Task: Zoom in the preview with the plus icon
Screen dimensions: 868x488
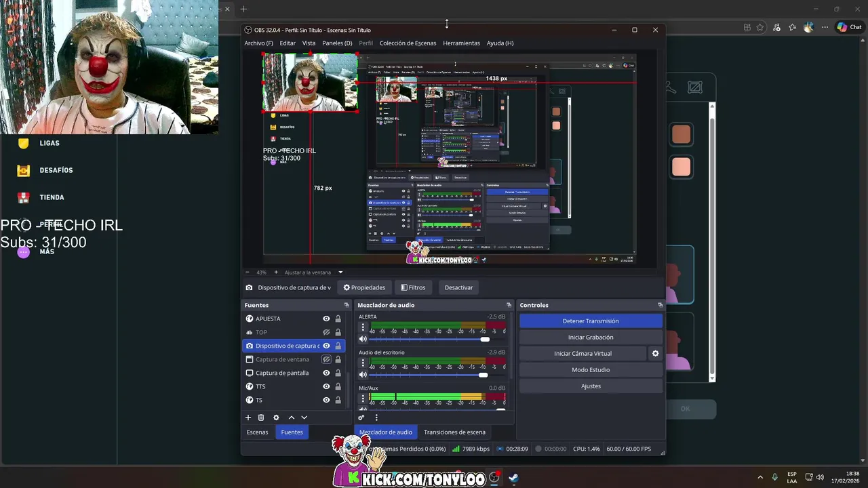Action: point(276,272)
